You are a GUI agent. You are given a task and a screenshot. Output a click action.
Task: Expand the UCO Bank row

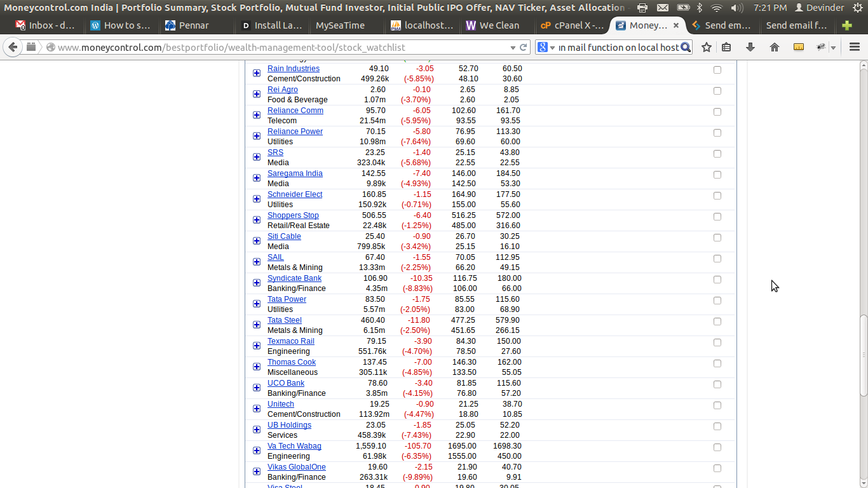[257, 388]
